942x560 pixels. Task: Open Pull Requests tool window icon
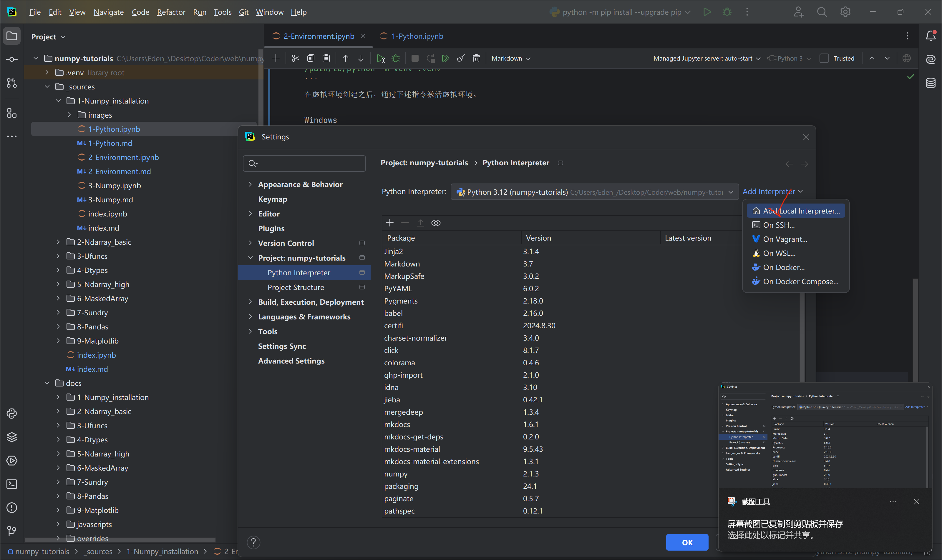pos(12,83)
